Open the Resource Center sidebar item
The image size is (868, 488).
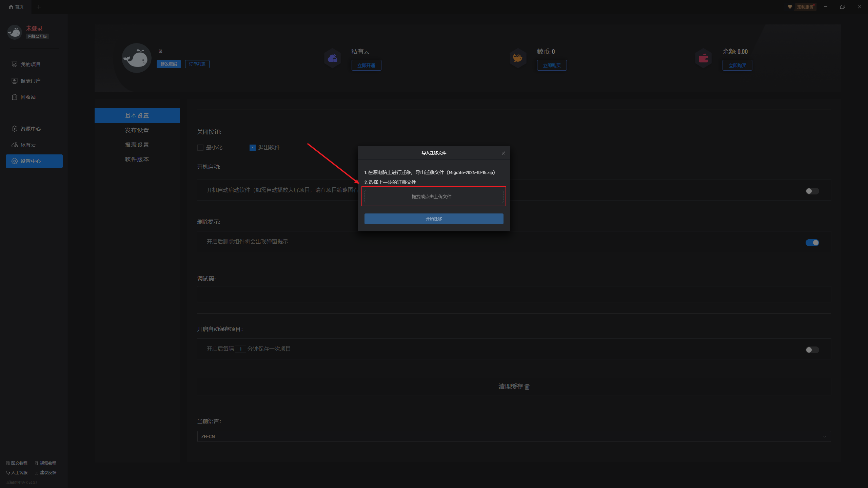coord(31,129)
